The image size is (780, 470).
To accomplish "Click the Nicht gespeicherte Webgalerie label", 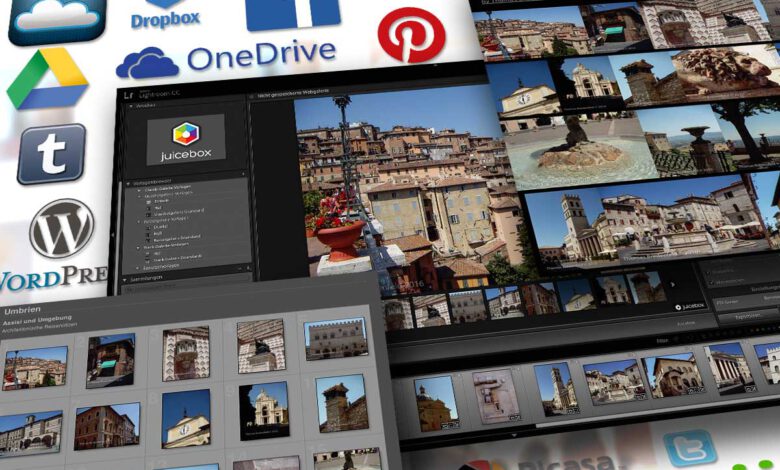I will (293, 94).
